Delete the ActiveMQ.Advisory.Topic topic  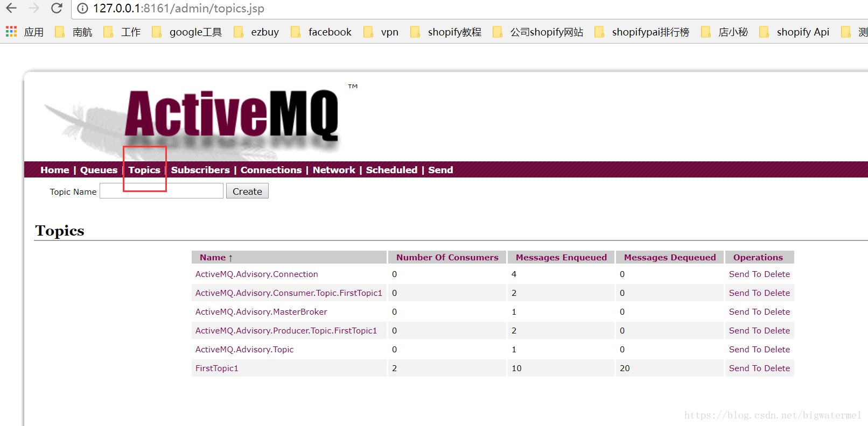coord(777,349)
